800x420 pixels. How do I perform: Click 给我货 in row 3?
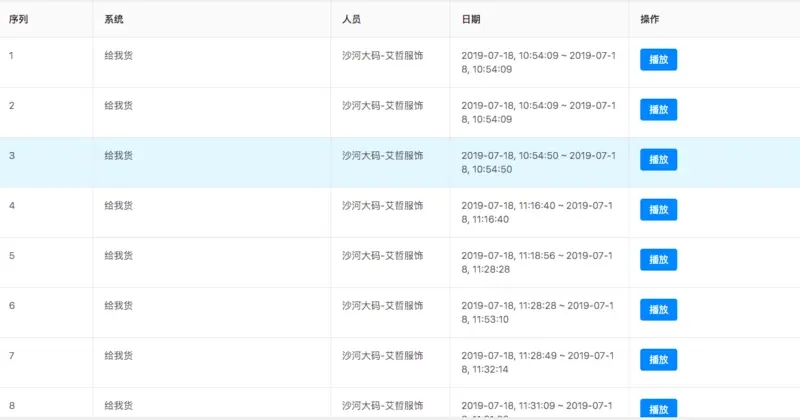pyautogui.click(x=118, y=156)
